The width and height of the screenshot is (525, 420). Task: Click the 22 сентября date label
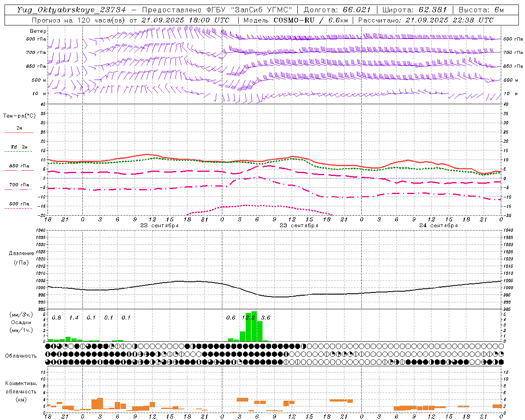coord(159,226)
